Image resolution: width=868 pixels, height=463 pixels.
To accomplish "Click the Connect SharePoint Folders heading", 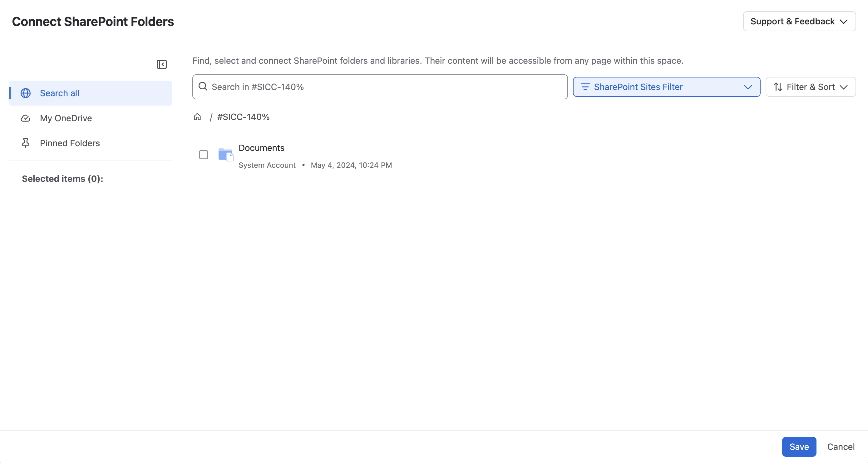I will [x=93, y=22].
